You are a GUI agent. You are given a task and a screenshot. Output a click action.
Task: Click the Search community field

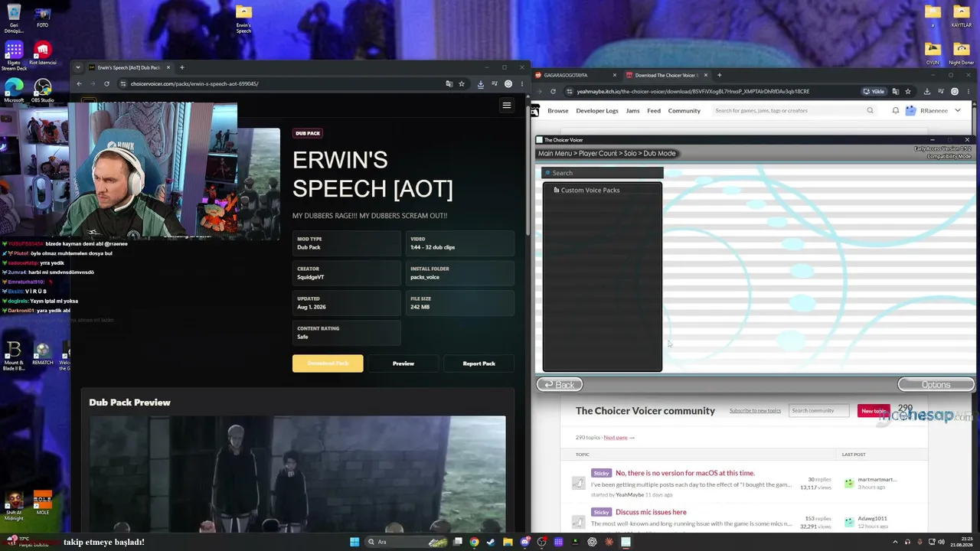[818, 411]
